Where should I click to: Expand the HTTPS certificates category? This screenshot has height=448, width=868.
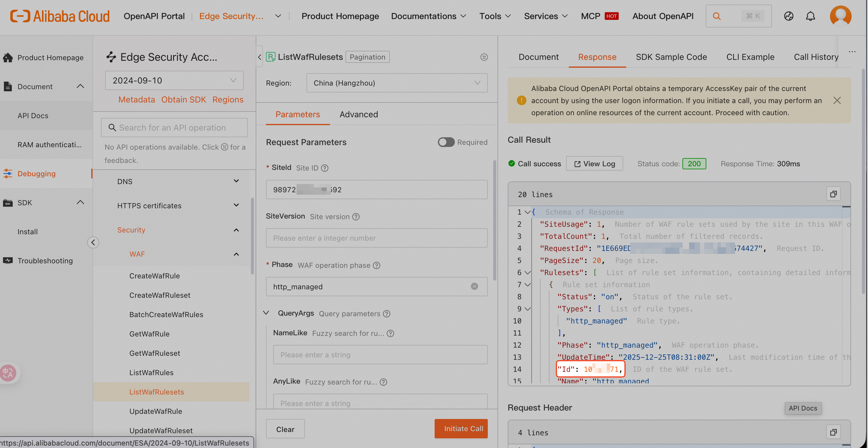(x=236, y=206)
